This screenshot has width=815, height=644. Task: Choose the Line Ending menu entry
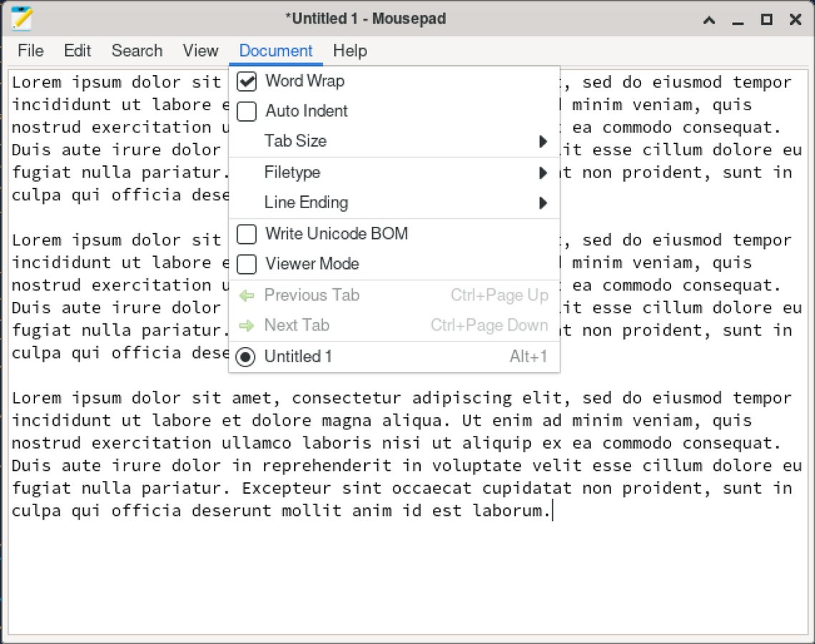tap(394, 203)
